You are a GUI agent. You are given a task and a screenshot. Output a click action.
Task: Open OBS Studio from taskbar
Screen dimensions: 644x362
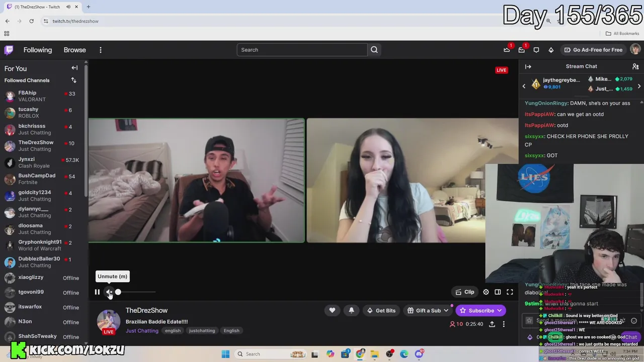[389, 354]
